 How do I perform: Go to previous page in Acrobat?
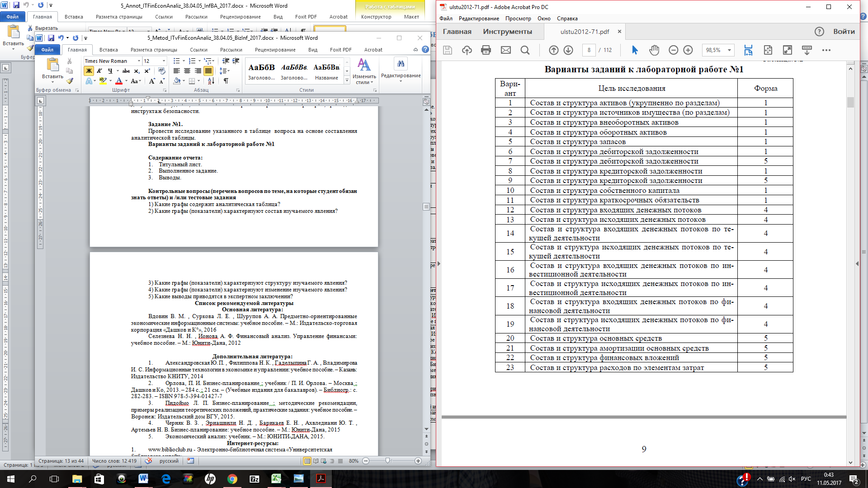tap(554, 50)
